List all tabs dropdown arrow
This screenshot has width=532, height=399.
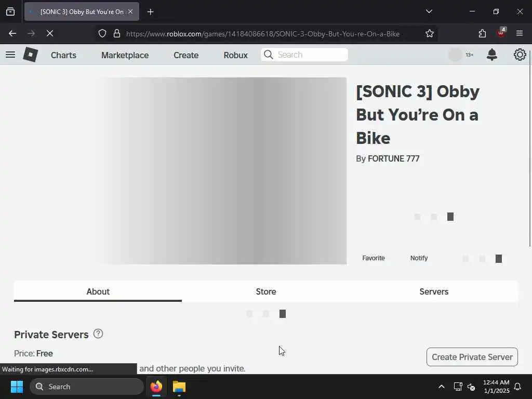tap(429, 11)
